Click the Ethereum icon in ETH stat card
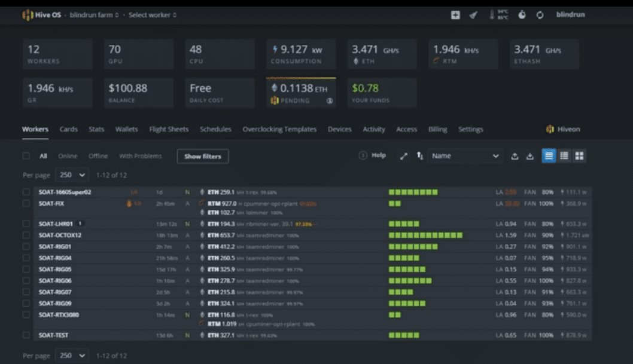Viewport: 633px width, 364px height. click(x=355, y=62)
